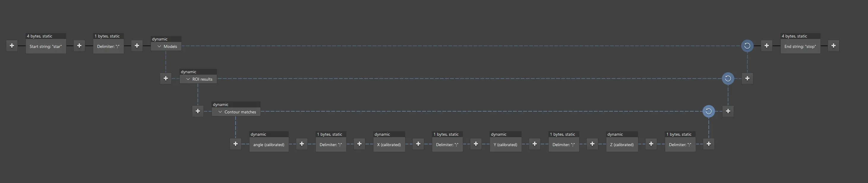Click plus directly after angle (calibrated) block
This screenshot has height=183, width=868.
pyautogui.click(x=302, y=144)
